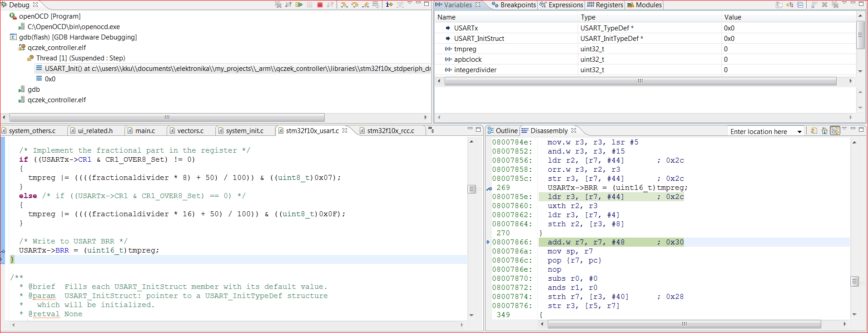
Task: Switch to the Modules tab
Action: pyautogui.click(x=644, y=5)
